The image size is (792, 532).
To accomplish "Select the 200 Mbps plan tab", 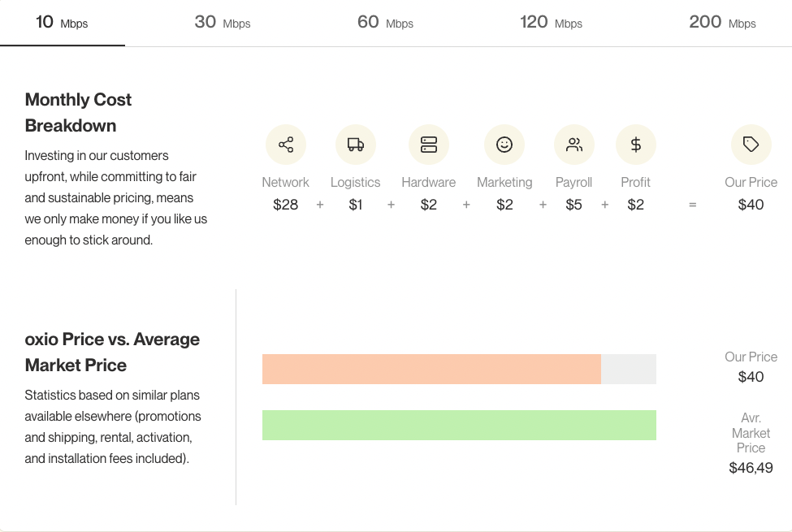I will pos(722,22).
